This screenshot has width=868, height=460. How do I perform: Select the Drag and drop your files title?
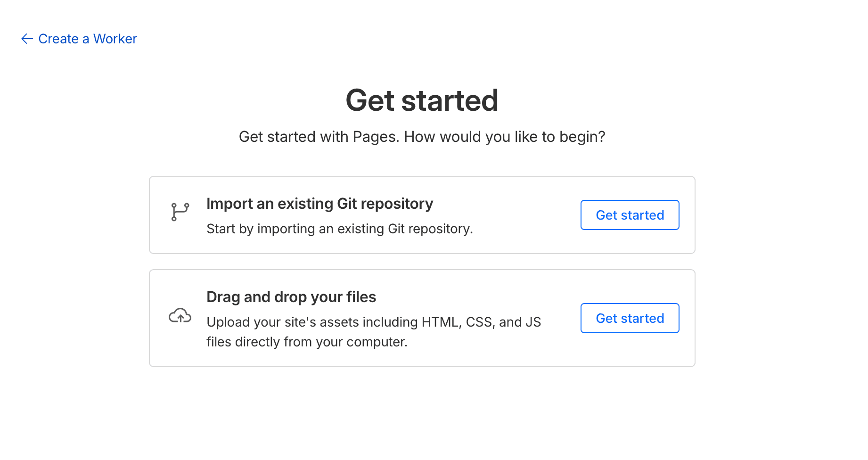pos(291,297)
